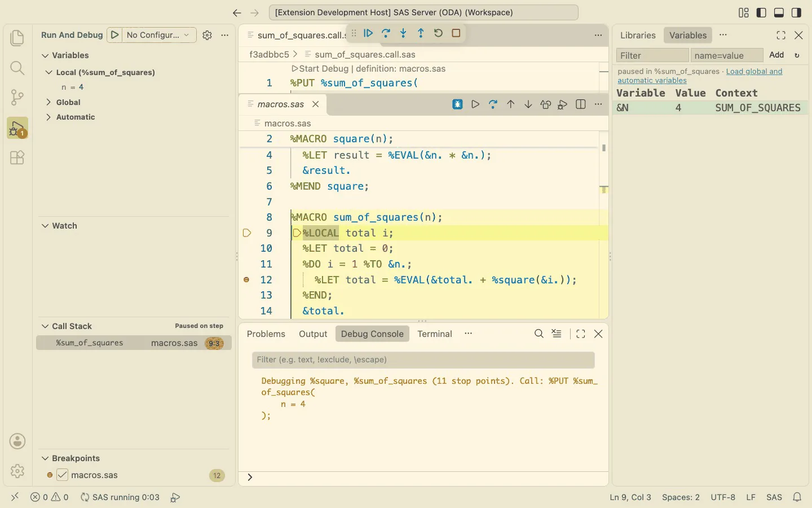Collapse the Call Stack section
812x508 pixels.
(x=45, y=326)
